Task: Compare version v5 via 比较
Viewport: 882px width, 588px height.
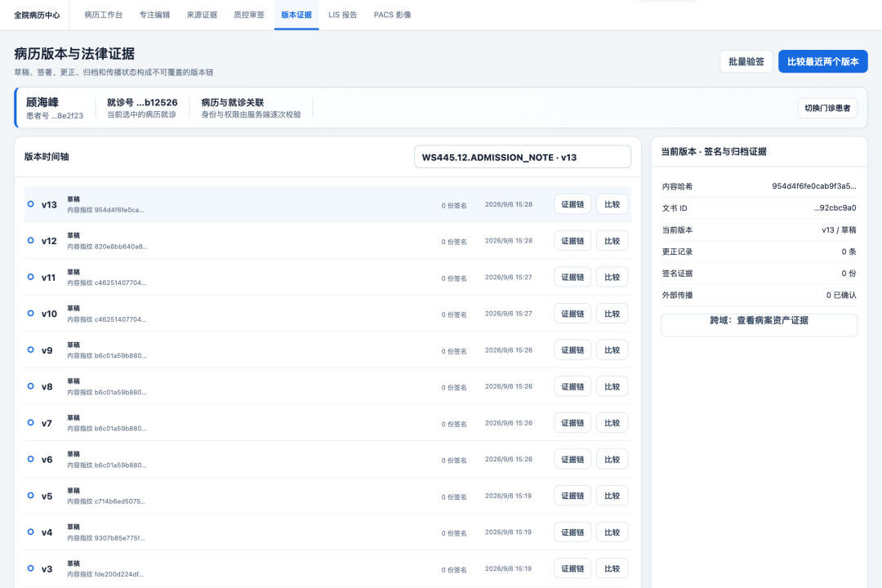Action: 612,496
